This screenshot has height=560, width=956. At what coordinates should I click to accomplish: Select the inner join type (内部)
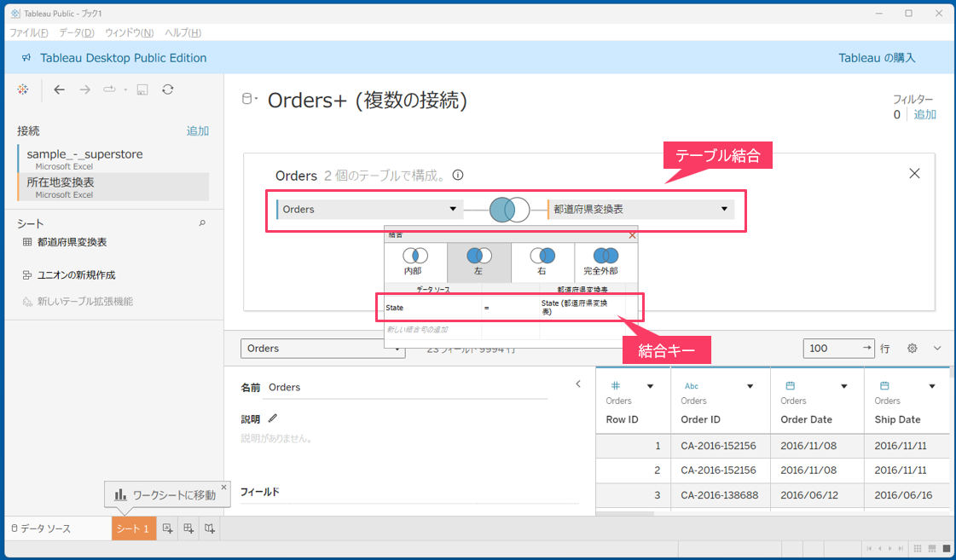pyautogui.click(x=414, y=262)
